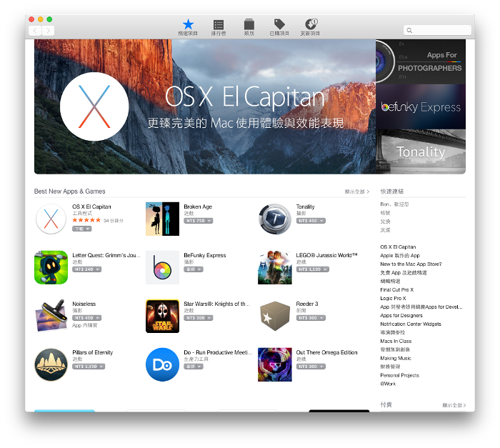The image size is (500, 448).
Task: Open the OS X El Capitan quick link
Action: (398, 247)
